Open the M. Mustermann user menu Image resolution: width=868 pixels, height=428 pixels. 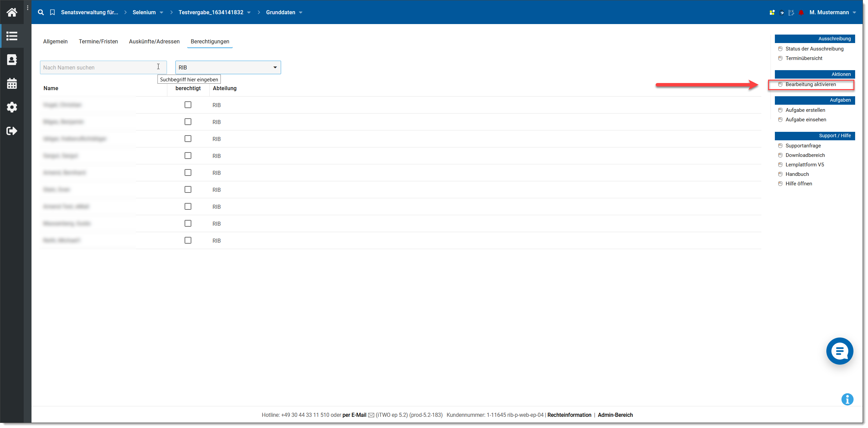point(832,12)
